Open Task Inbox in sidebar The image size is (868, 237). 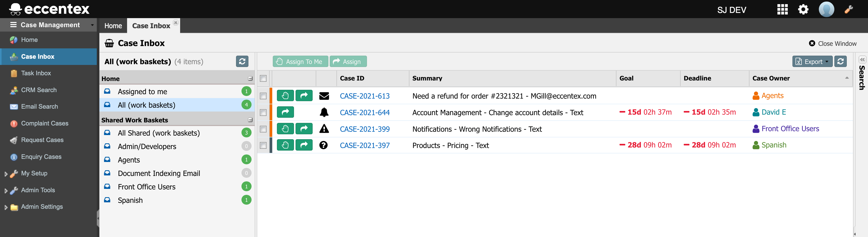pyautogui.click(x=36, y=73)
